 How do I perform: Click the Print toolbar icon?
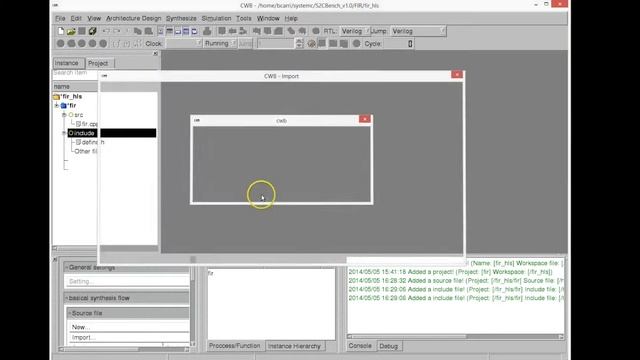[x=207, y=31]
